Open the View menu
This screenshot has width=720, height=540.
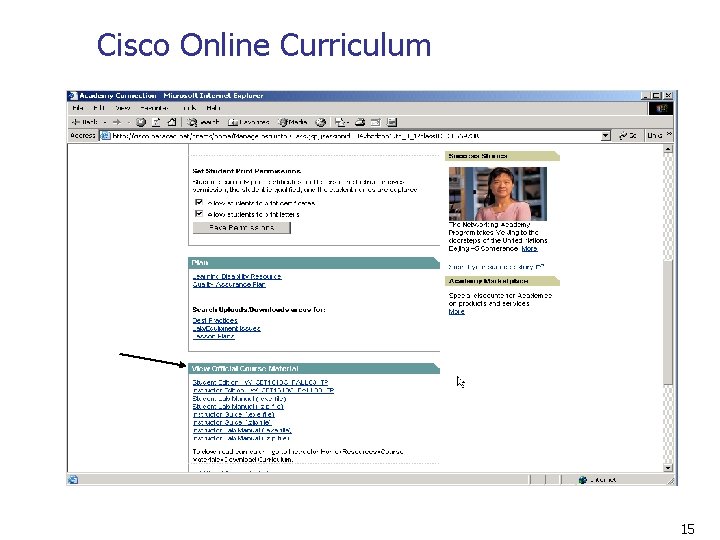[122, 108]
